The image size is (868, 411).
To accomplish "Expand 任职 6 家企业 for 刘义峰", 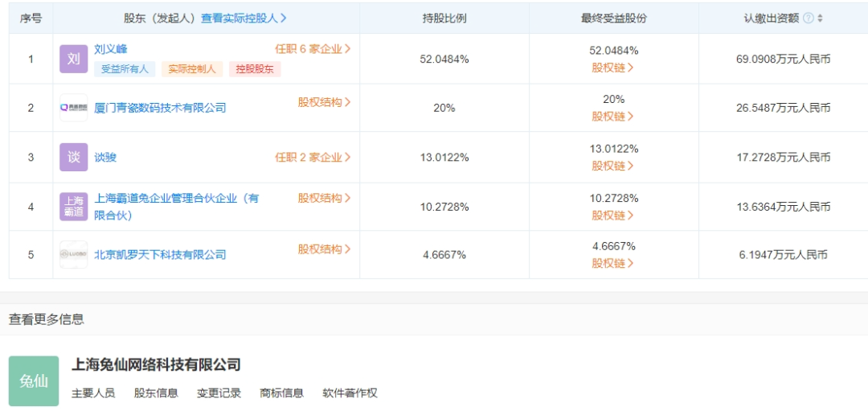I will tap(313, 49).
